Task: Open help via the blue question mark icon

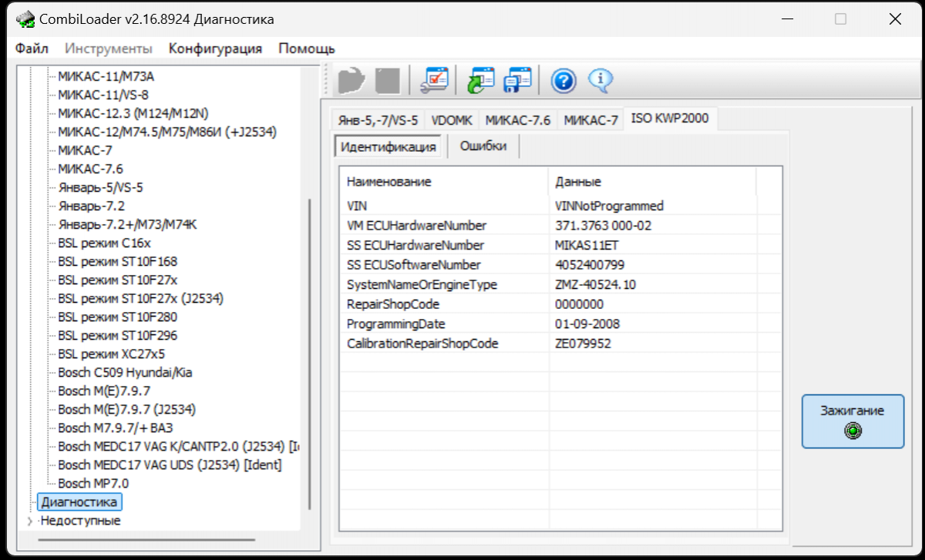Action: 563,79
